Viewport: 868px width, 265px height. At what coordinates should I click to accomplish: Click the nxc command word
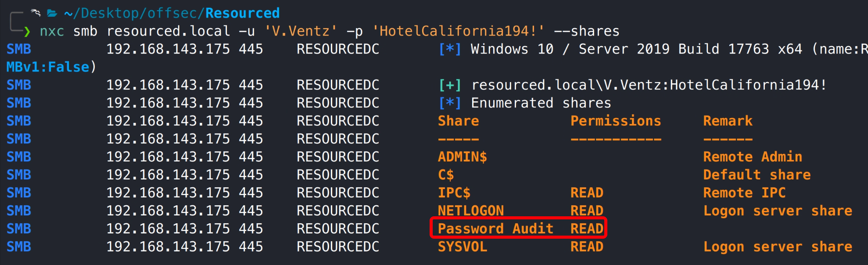coord(52,31)
